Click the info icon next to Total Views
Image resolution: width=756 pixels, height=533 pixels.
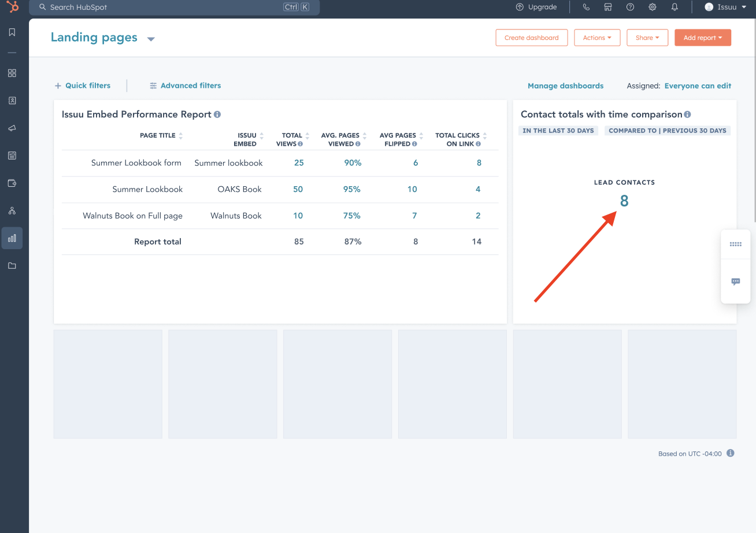301,144
